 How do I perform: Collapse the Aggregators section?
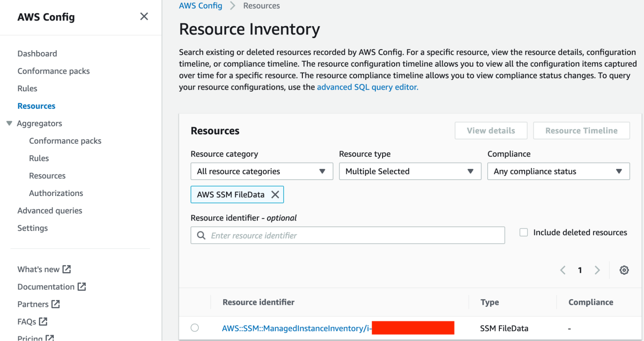coord(9,123)
